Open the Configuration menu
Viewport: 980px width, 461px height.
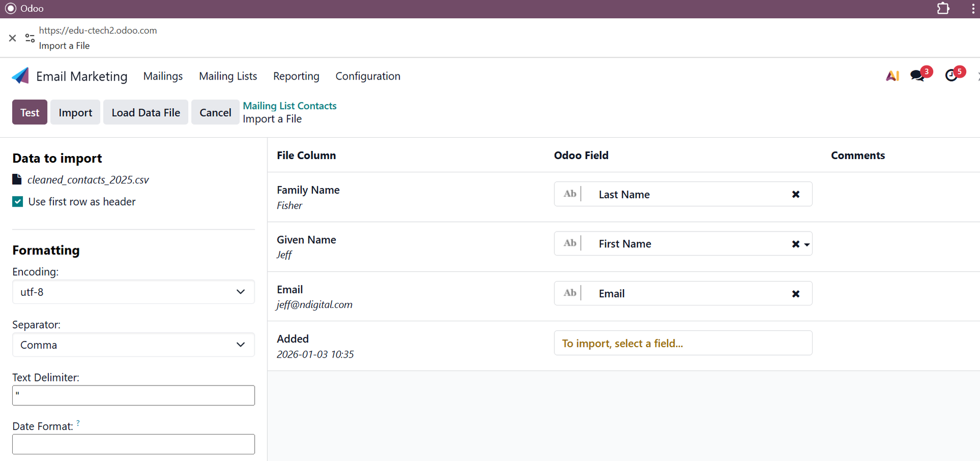click(x=367, y=76)
